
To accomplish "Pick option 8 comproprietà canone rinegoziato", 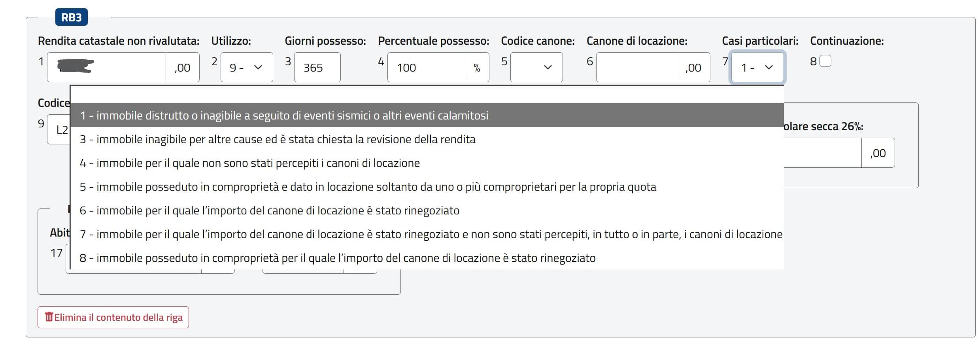I will (x=338, y=258).
